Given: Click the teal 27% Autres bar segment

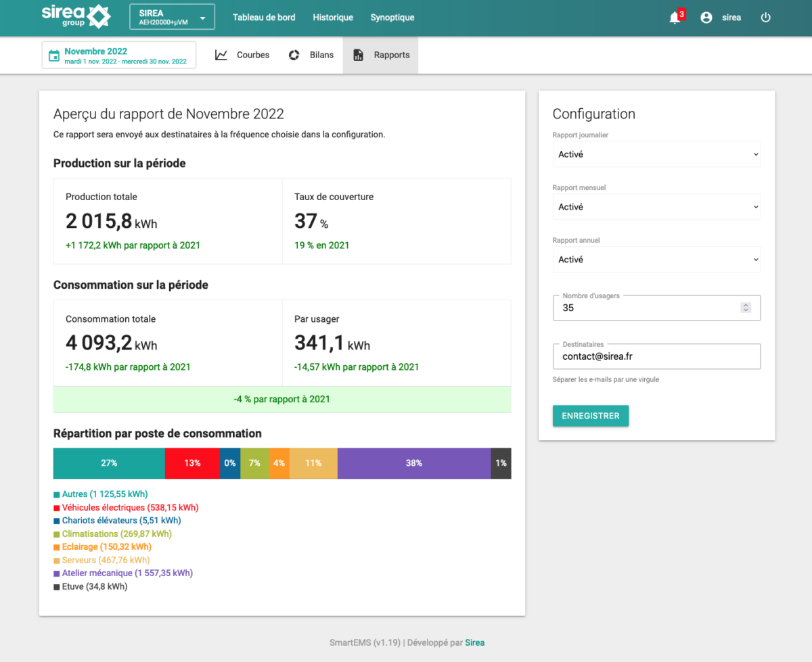Looking at the screenshot, I should pos(109,463).
